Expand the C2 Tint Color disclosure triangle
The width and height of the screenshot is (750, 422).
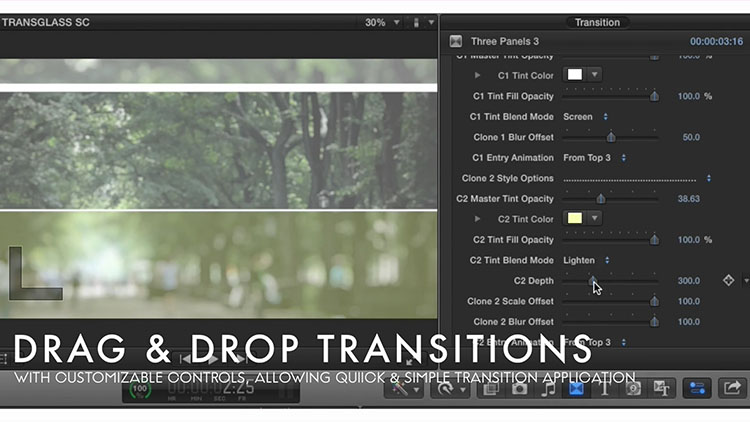[x=477, y=219]
